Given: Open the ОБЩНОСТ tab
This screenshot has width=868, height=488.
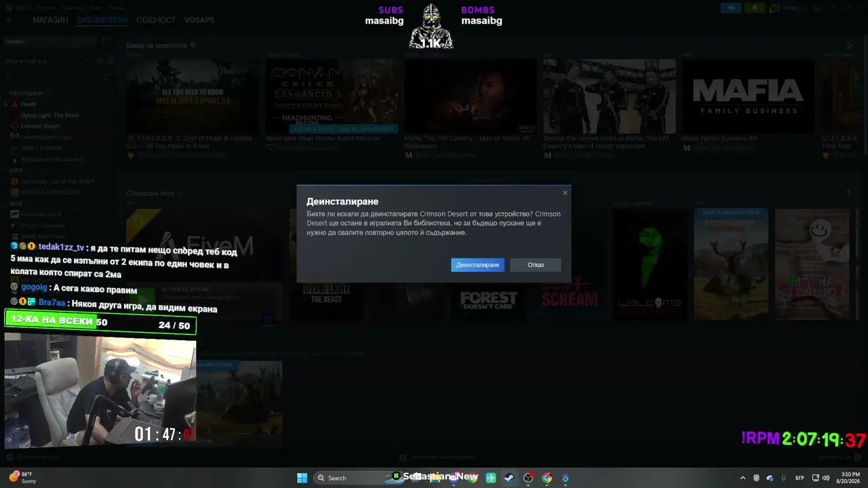Looking at the screenshot, I should pyautogui.click(x=156, y=20).
